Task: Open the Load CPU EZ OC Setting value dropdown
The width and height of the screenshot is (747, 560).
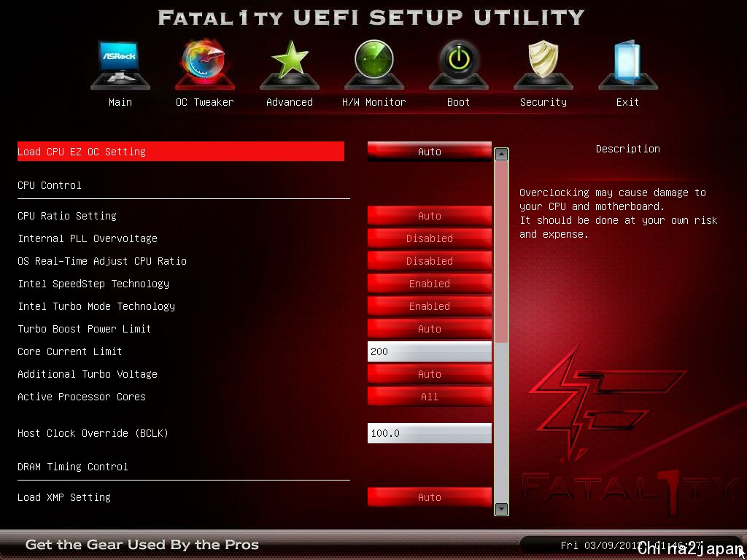Action: [x=429, y=152]
